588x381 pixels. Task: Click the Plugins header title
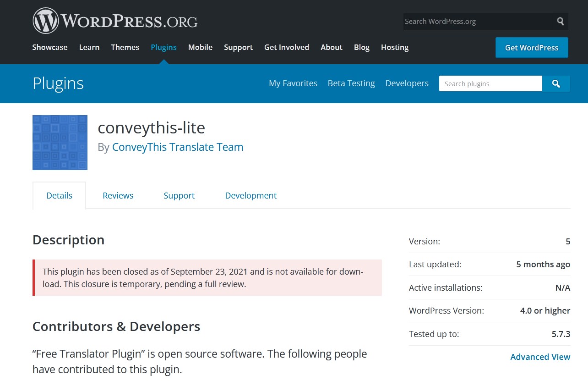coord(58,83)
